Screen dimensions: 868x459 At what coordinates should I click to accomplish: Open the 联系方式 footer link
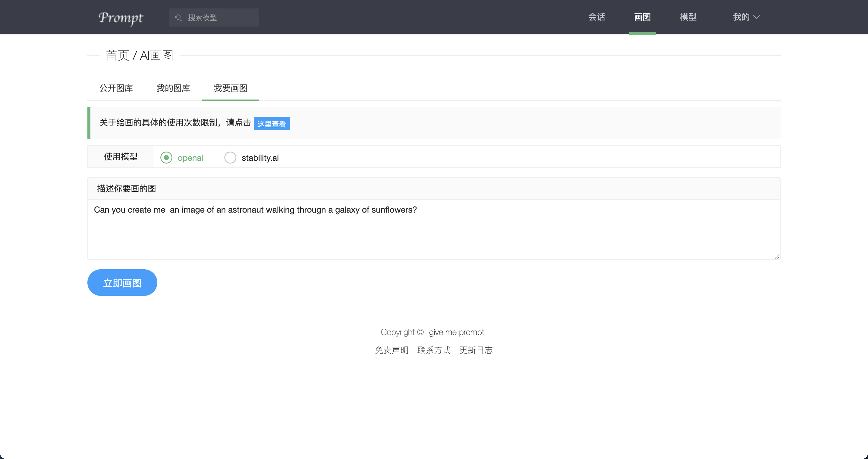tap(434, 350)
